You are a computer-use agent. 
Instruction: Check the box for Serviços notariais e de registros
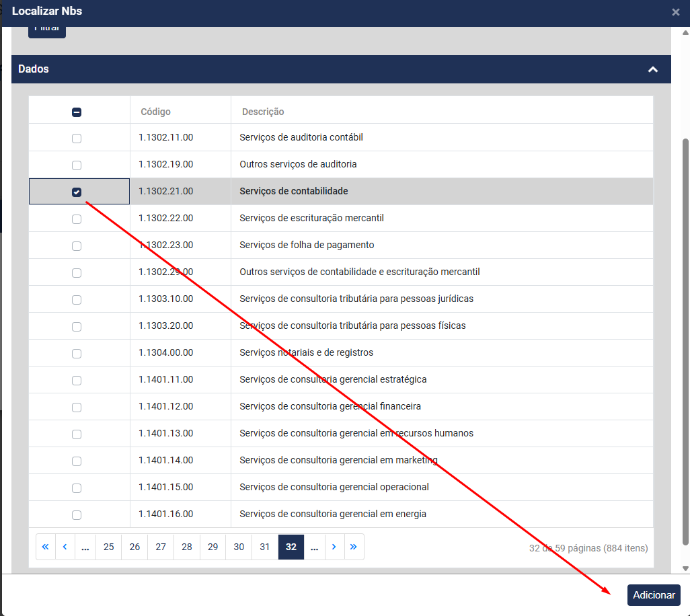coord(77,353)
